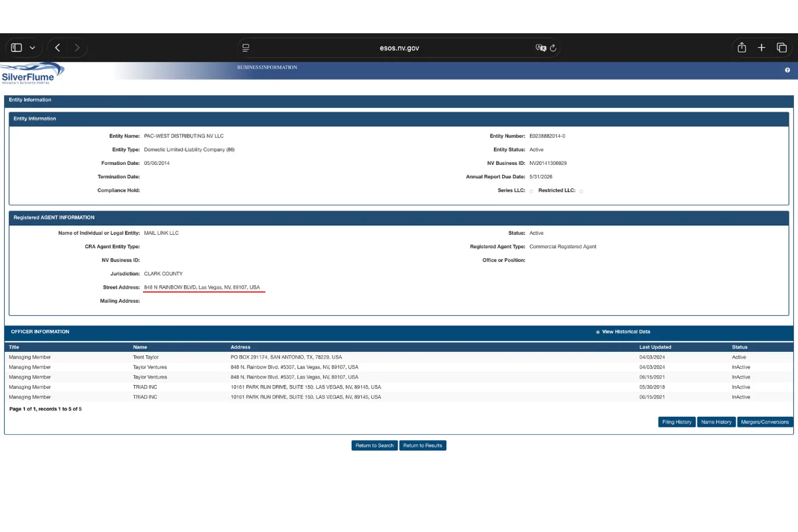Click the browser forward arrow

point(77,48)
